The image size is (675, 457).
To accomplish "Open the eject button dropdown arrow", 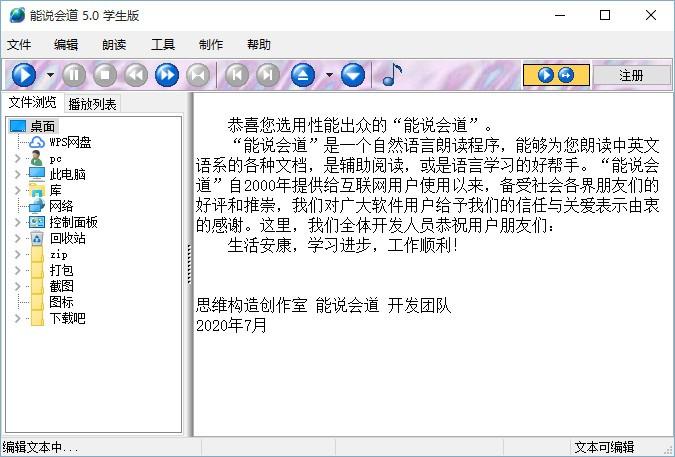I will [329, 75].
